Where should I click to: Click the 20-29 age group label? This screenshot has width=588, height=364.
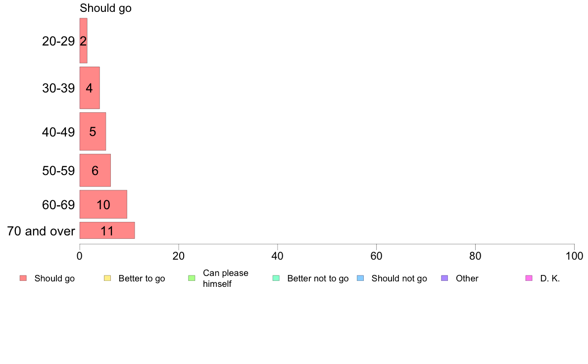[58, 41]
